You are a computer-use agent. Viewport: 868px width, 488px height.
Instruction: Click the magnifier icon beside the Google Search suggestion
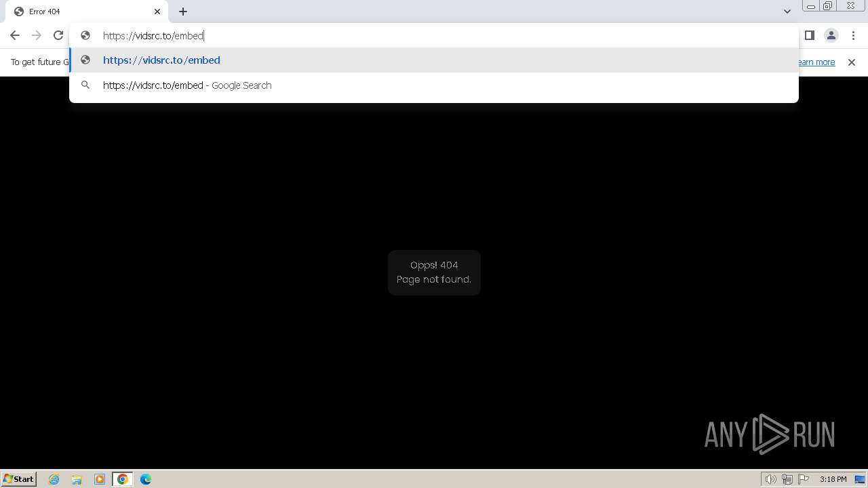pos(85,85)
